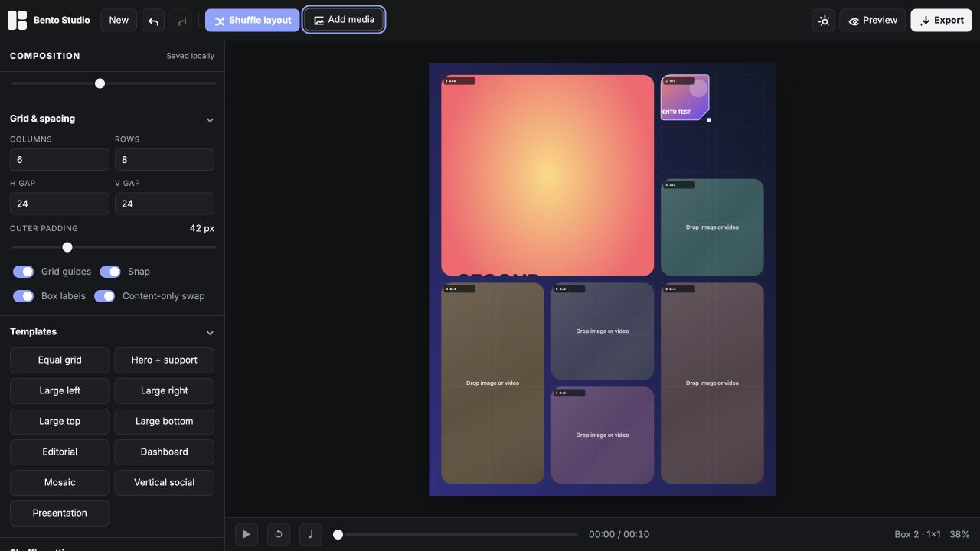Start playback with the play button
980x551 pixels.
click(x=246, y=534)
